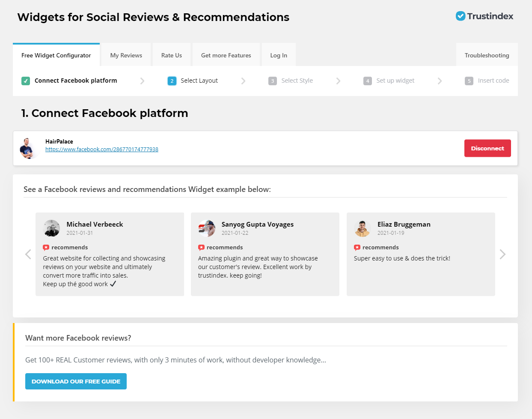Click recommends star icon in Michael Verbeeck review

pyautogui.click(x=46, y=248)
